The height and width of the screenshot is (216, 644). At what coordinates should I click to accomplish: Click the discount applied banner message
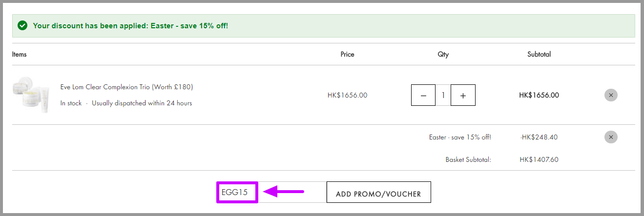[x=130, y=25]
